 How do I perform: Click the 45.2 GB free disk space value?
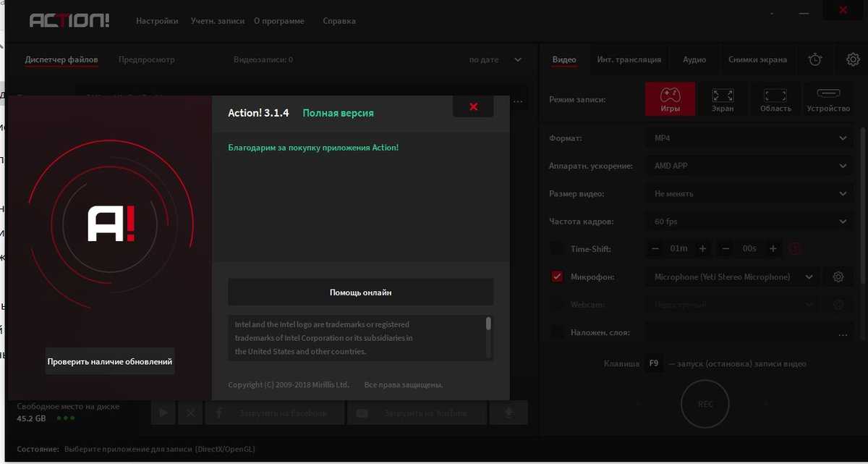pos(31,418)
